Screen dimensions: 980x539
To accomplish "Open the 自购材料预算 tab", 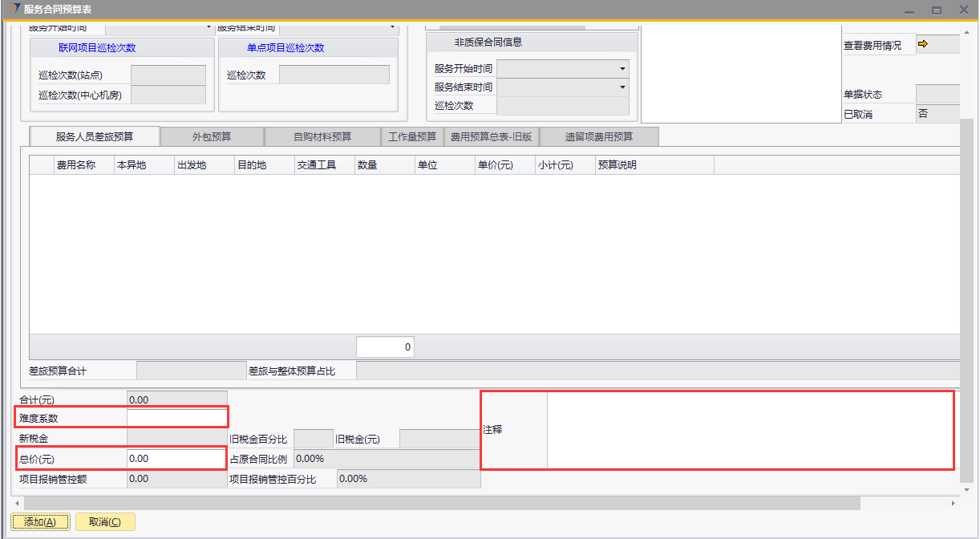I will pyautogui.click(x=322, y=137).
